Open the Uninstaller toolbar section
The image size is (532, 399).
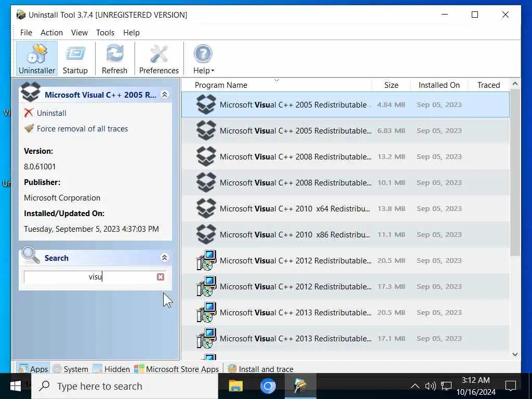coord(37,58)
